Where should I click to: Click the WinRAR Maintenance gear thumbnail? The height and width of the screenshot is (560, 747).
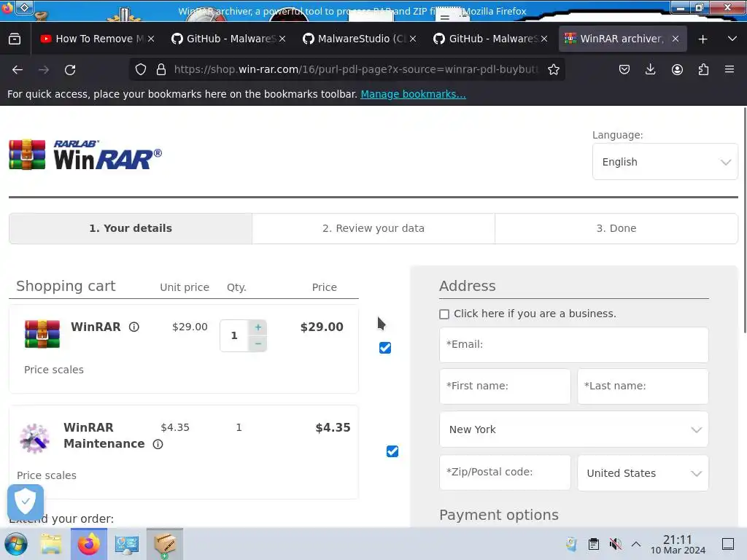34,438
